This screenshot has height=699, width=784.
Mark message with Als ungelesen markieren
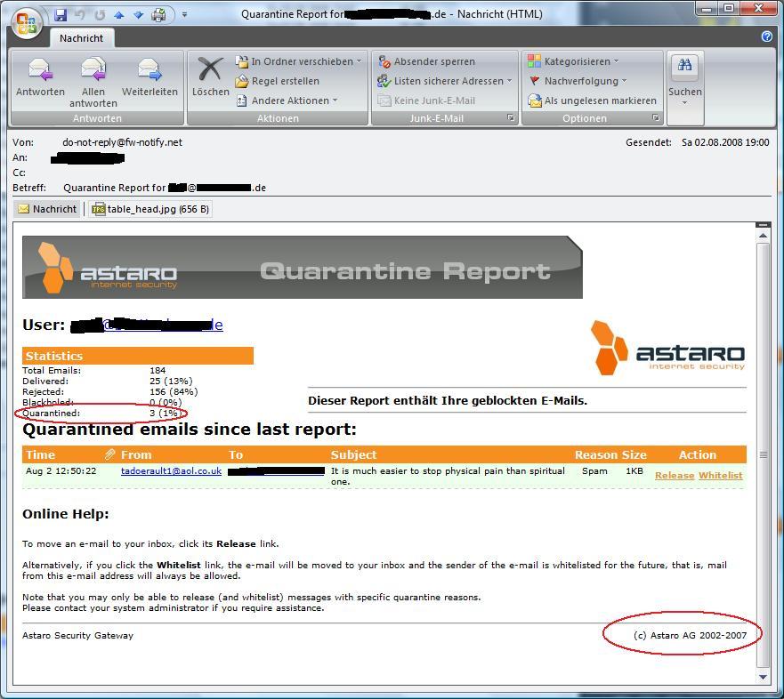tap(592, 100)
